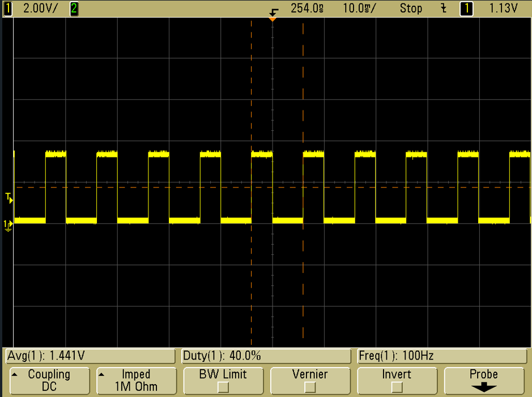The width and height of the screenshot is (532, 397).
Task: Select the Duty(1) 40.0% measurement readout
Action: (266, 356)
